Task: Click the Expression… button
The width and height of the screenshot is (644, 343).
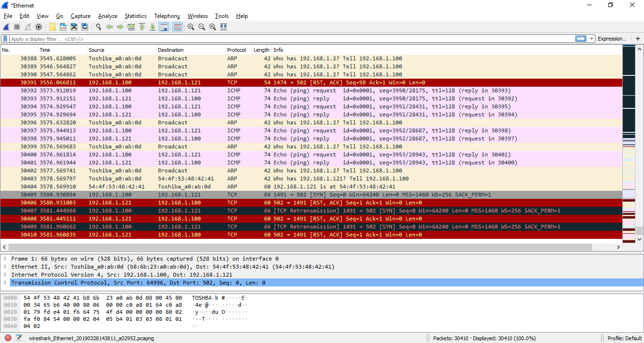Action: click(x=612, y=39)
